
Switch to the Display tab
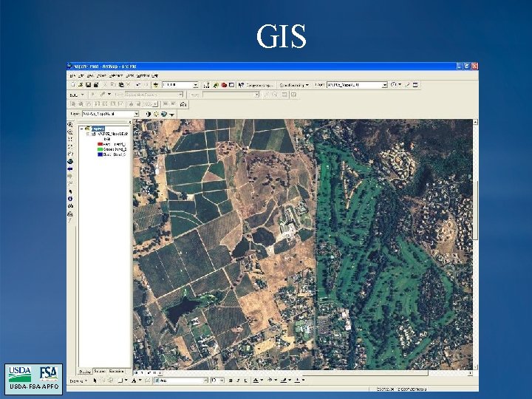pyautogui.click(x=85, y=372)
